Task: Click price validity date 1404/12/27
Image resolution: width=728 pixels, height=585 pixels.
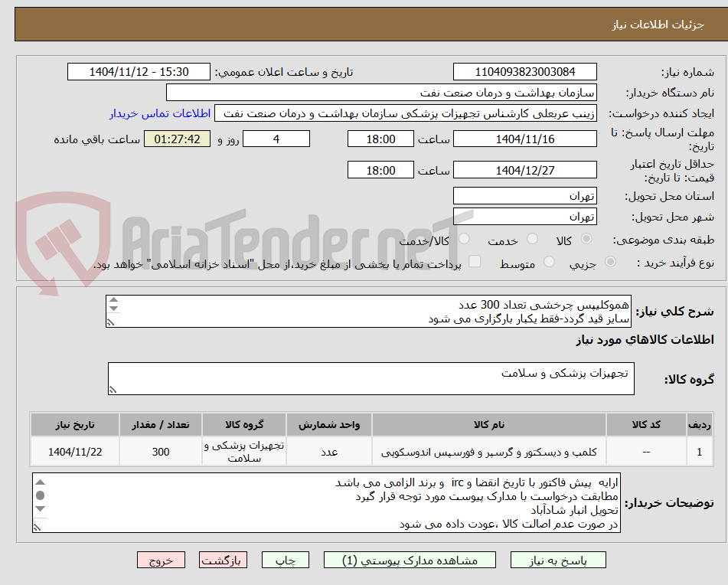Action: tap(524, 170)
